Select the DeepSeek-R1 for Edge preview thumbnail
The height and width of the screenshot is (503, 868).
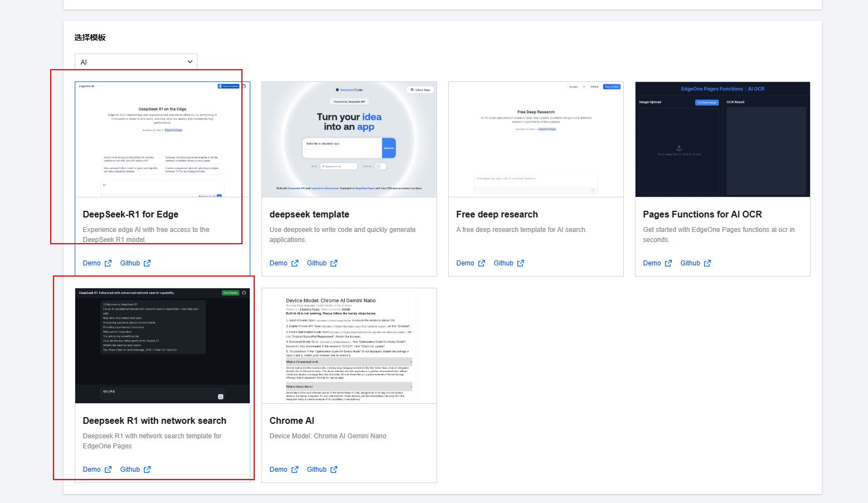pos(162,139)
